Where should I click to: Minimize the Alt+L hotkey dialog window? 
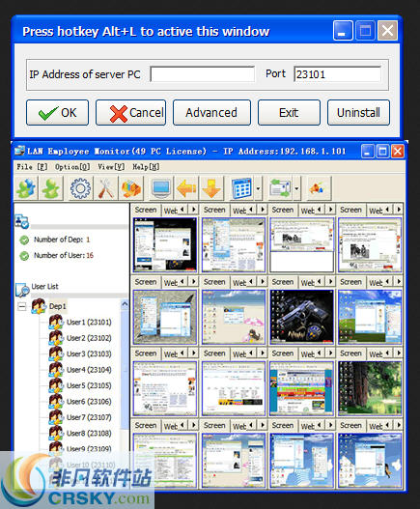343,31
